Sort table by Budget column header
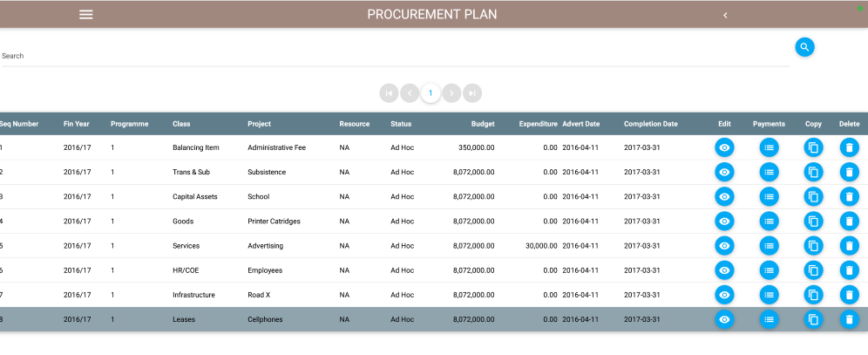Image resolution: width=868 pixels, height=355 pixels. click(483, 124)
